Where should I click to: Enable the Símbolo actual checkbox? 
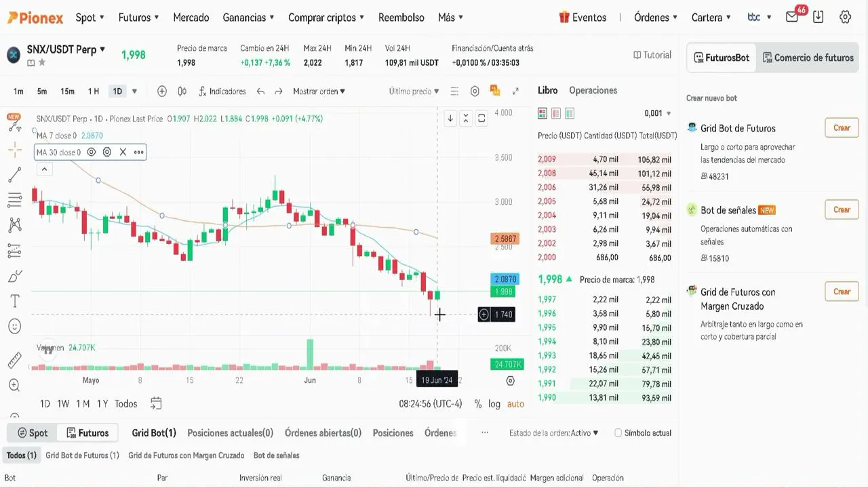coord(618,433)
